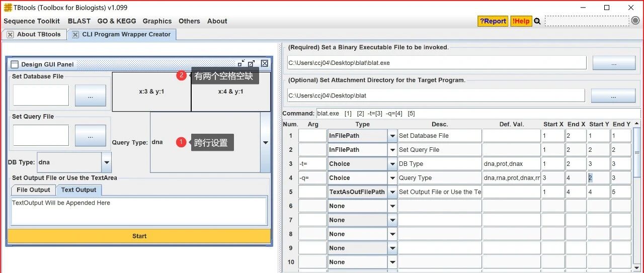Switch to the File Output tab

coord(33,190)
